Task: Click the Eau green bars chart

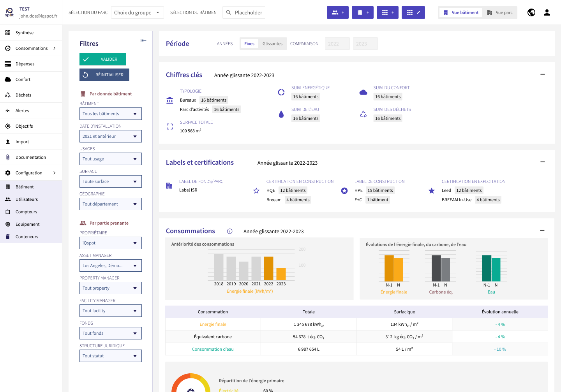Action: click(491, 268)
